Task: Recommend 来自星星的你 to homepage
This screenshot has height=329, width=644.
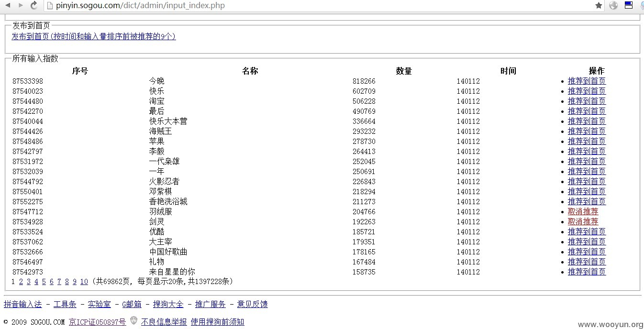Action: coord(587,272)
